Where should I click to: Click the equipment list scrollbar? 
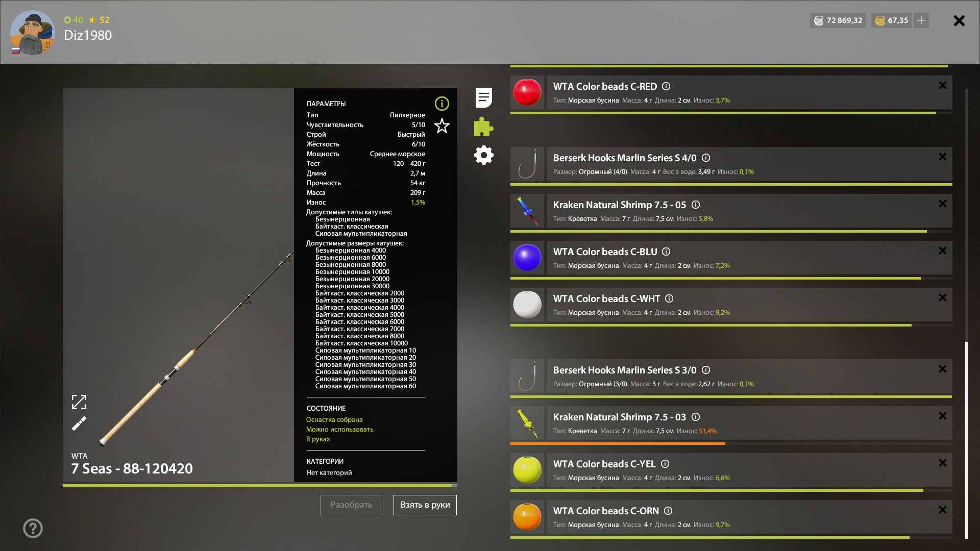point(966,440)
